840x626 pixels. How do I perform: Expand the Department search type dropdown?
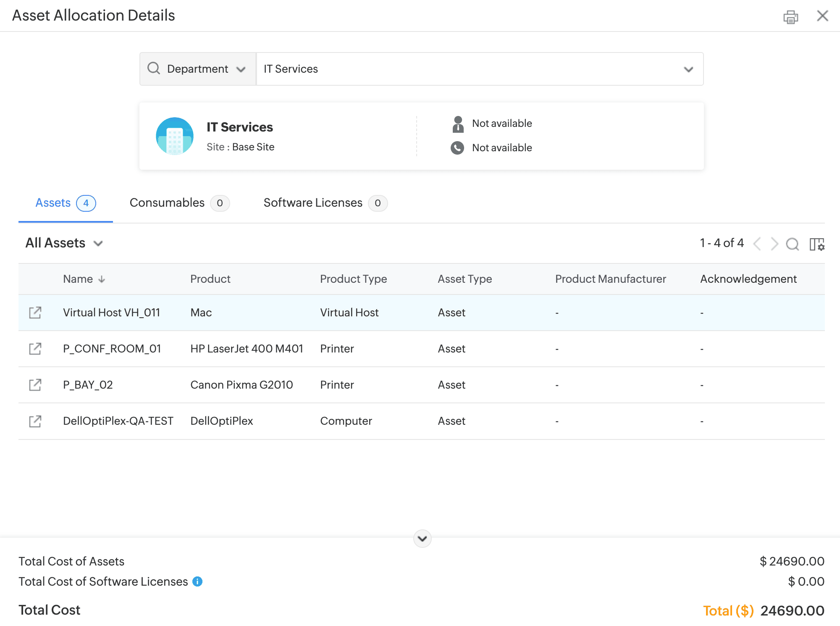click(x=198, y=69)
